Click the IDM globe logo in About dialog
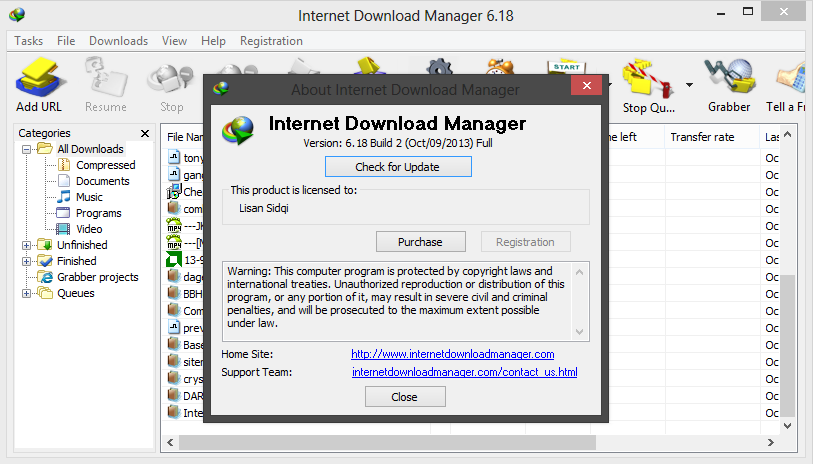The width and height of the screenshot is (813, 464). click(x=238, y=130)
